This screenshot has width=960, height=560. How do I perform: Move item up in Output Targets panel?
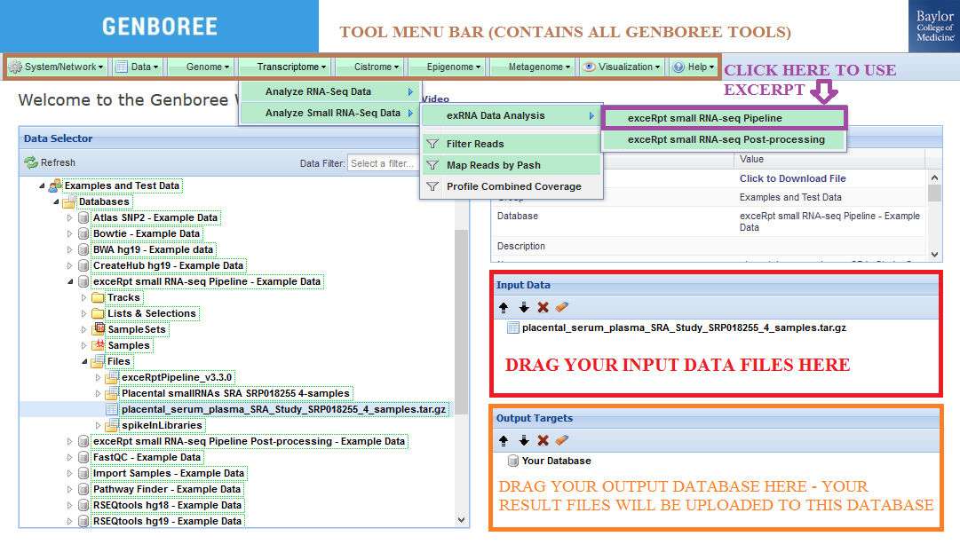pos(504,440)
